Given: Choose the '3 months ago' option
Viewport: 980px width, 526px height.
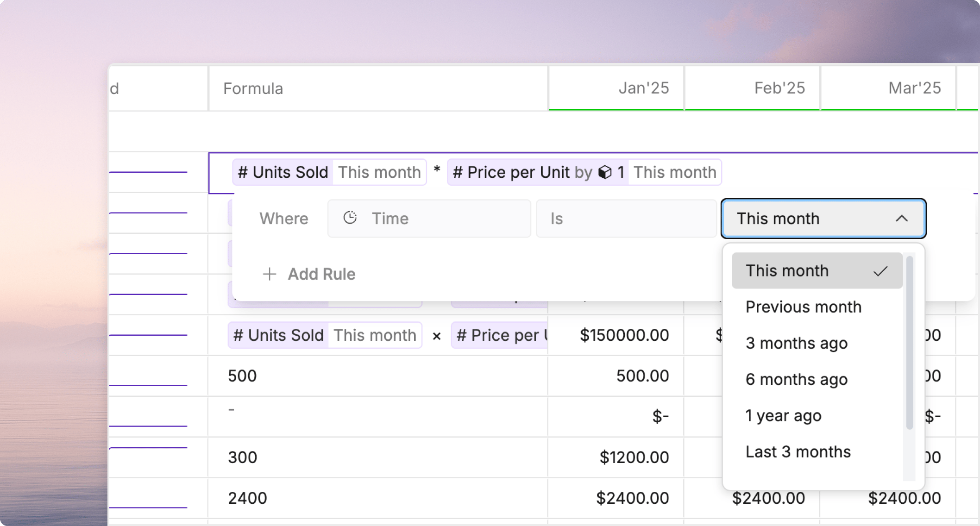Looking at the screenshot, I should 817,343.
